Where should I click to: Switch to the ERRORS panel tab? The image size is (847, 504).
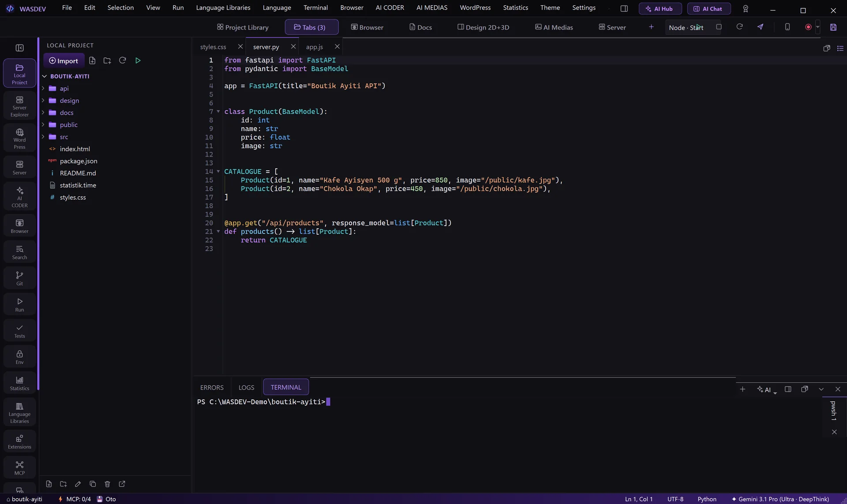tap(212, 387)
